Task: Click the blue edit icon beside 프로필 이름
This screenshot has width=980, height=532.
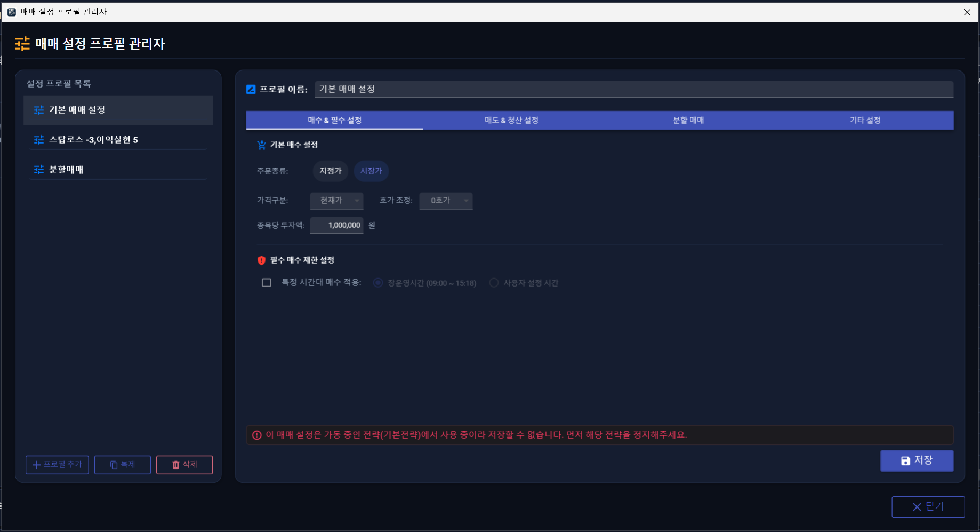Action: pyautogui.click(x=251, y=89)
